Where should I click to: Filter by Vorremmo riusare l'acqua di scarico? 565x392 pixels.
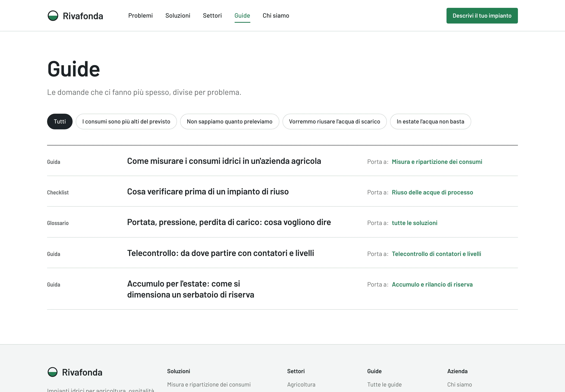[x=334, y=122]
